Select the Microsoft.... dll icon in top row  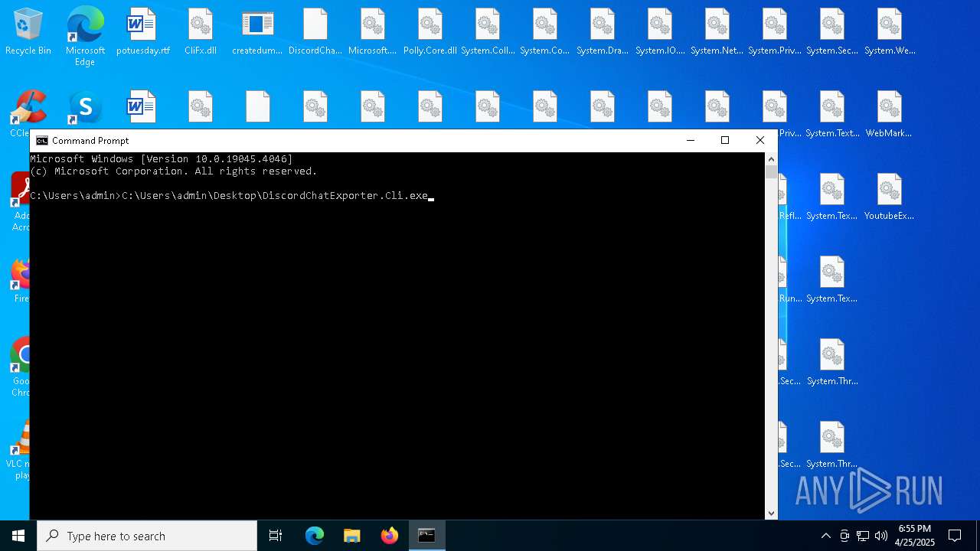[373, 32]
